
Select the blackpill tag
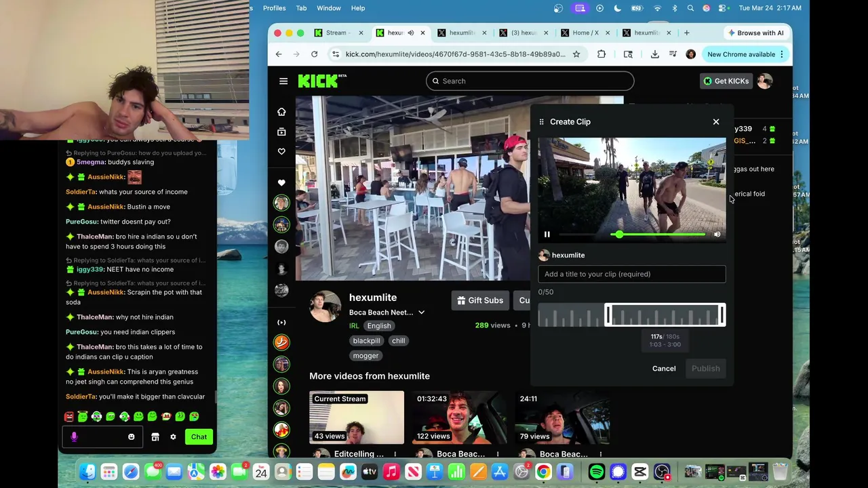point(366,341)
